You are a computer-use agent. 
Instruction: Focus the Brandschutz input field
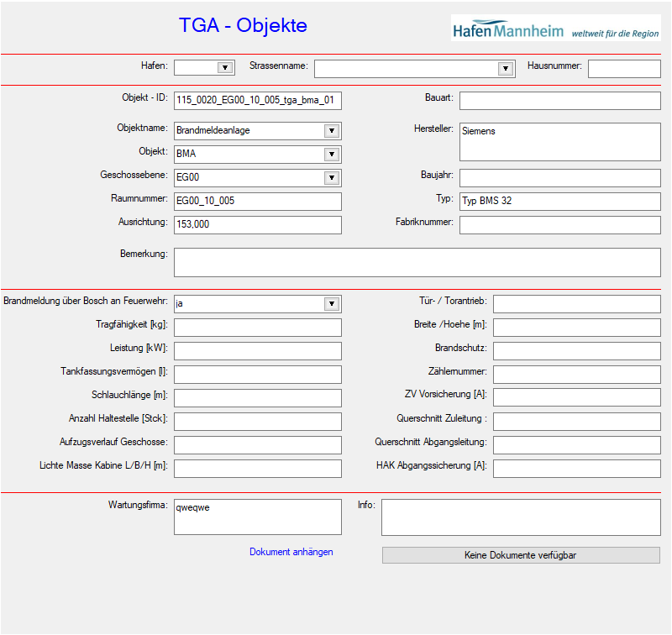(576, 351)
